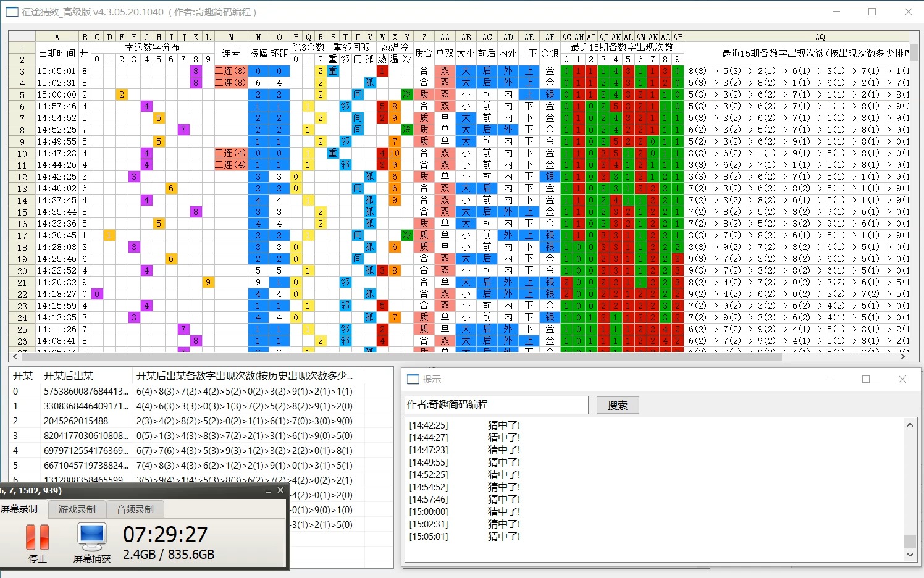Viewport: 924px width, 578px height.
Task: Click the 二连(4) cell in the 14:44:26 row
Action: (231, 165)
